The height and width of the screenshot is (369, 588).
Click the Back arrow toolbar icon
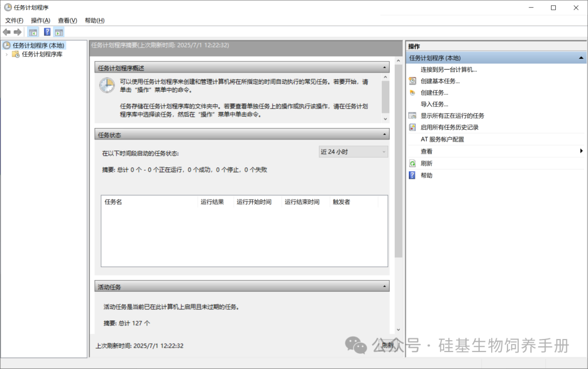pyautogui.click(x=7, y=32)
